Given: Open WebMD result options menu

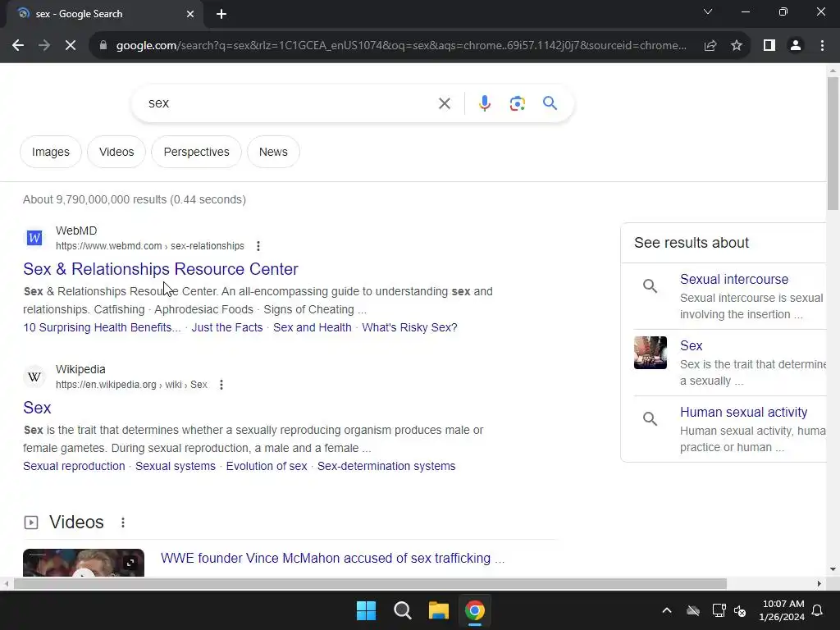Looking at the screenshot, I should click(258, 246).
